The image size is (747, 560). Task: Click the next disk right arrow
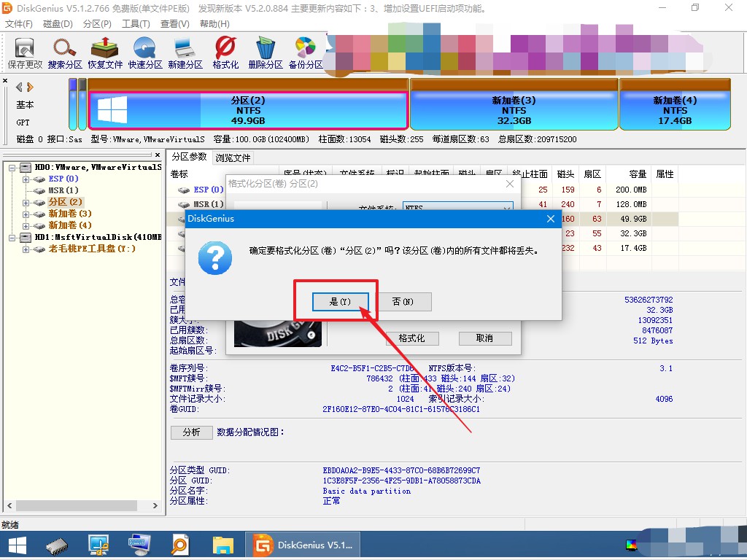pyautogui.click(x=31, y=87)
